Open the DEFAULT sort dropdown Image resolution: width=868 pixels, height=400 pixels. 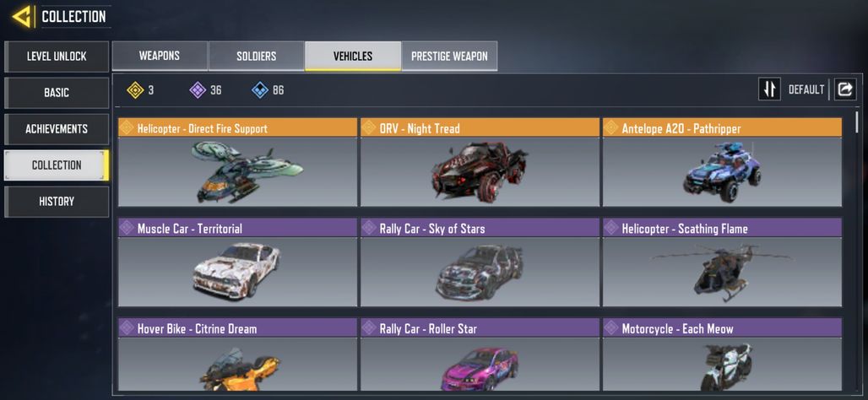point(806,89)
